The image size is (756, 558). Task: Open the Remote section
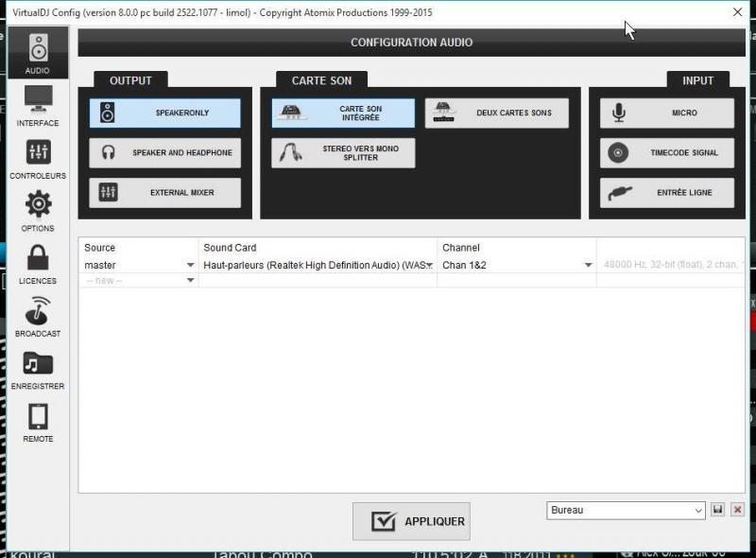pyautogui.click(x=38, y=422)
